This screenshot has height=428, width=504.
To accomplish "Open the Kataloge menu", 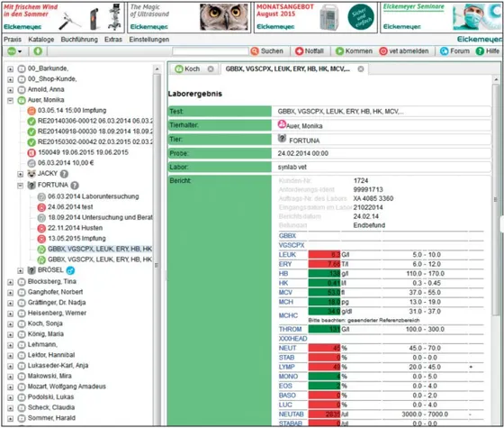I will [41, 40].
